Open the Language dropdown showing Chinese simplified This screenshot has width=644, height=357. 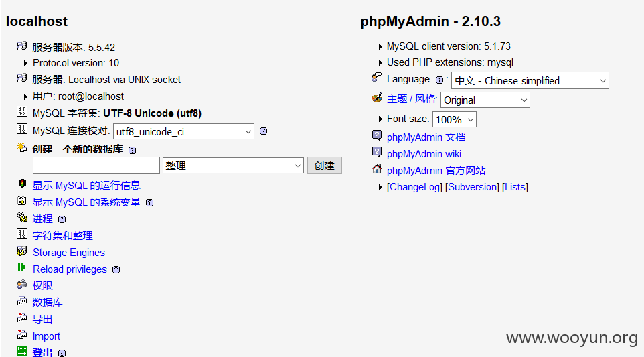[x=530, y=80]
